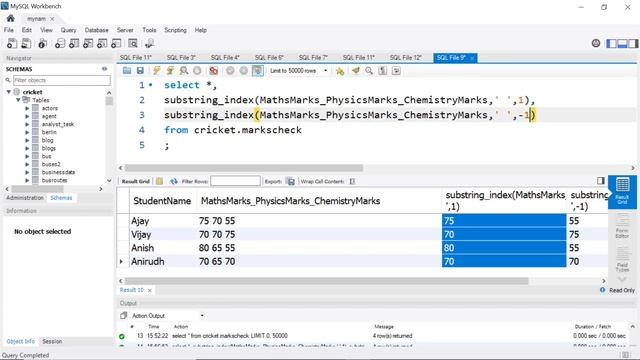The height and width of the screenshot is (360, 640).
Task: Open the Query menu
Action: click(x=68, y=30)
